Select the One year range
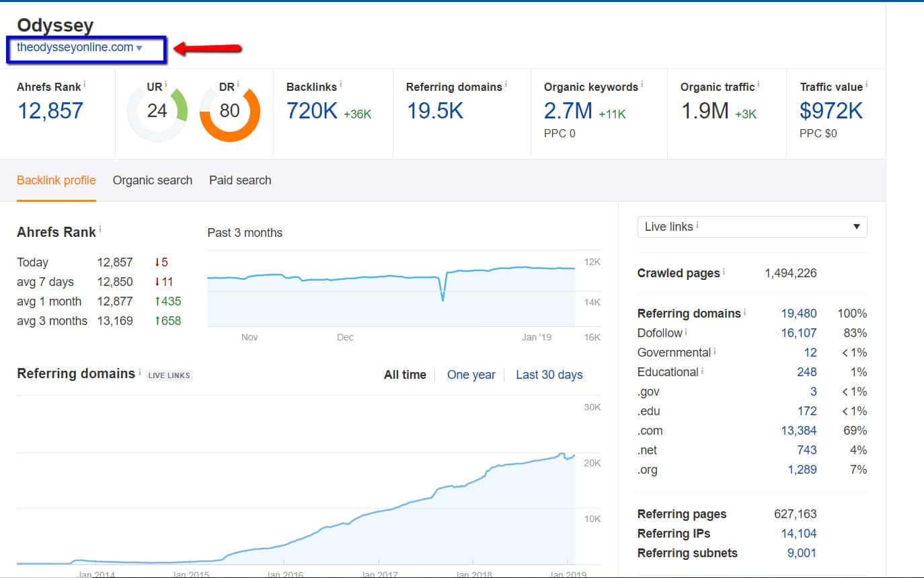Viewport: 924px width, 578px height. [x=471, y=375]
